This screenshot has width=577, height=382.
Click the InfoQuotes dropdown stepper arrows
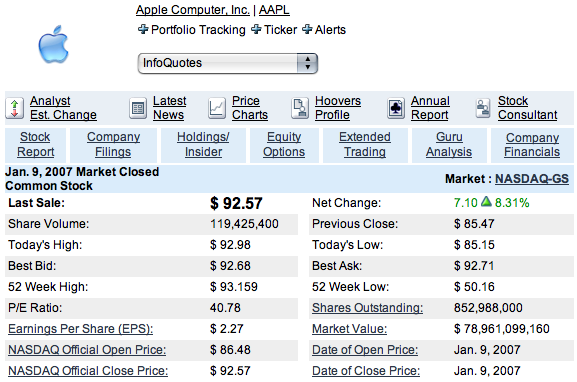point(307,63)
